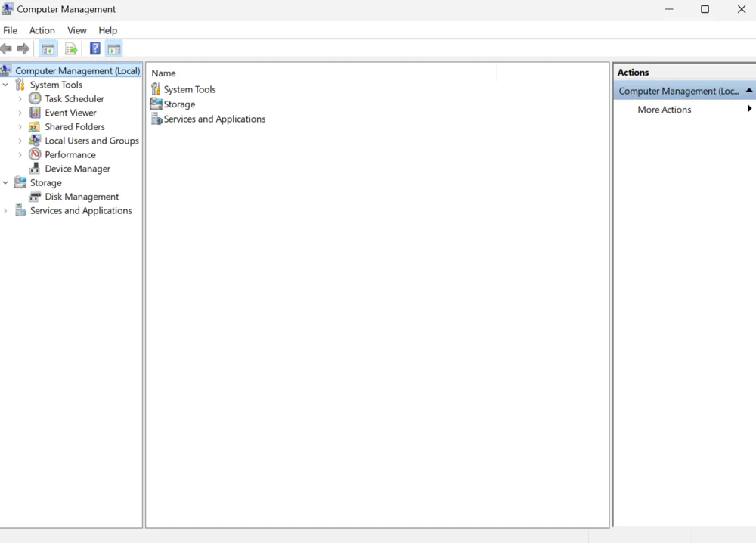
Task: Click the Local Users and Groups icon
Action: coord(35,141)
